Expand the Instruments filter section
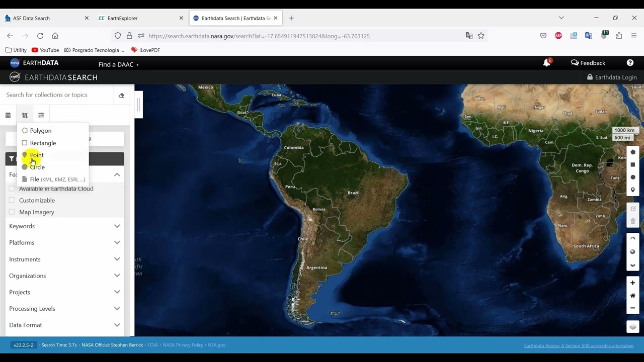The height and width of the screenshot is (362, 644). coord(64,259)
